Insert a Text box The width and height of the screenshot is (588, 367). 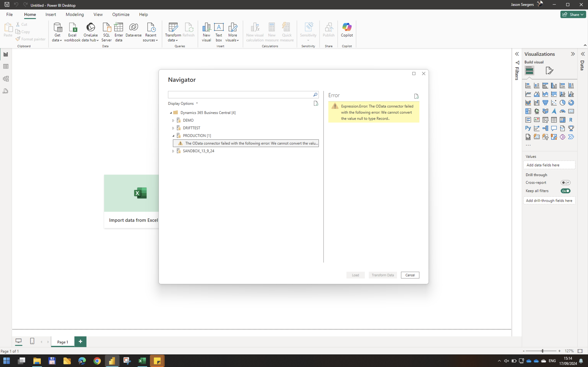pyautogui.click(x=219, y=32)
